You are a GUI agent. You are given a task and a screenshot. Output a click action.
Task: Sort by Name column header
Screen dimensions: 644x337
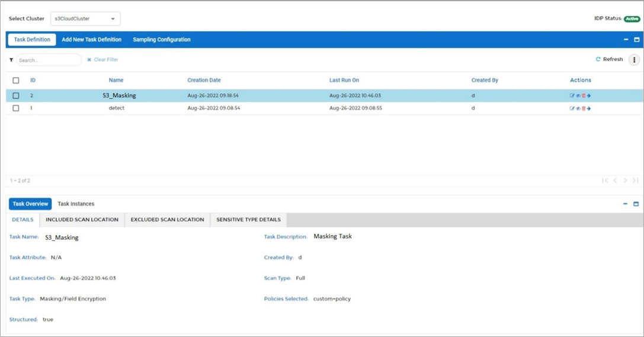[x=116, y=80]
